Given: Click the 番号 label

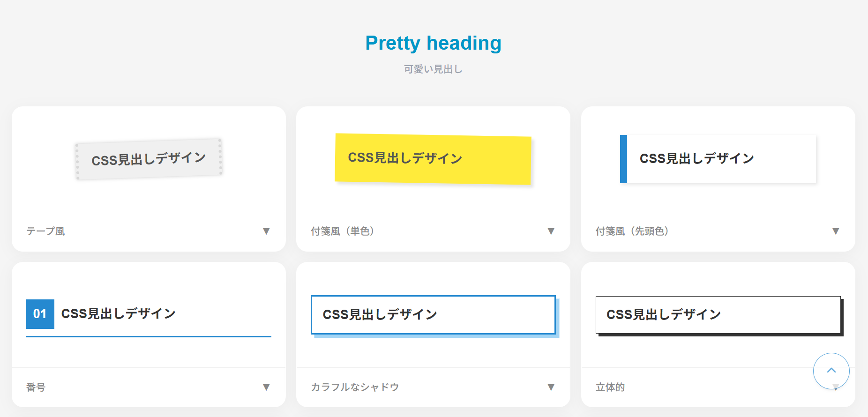Looking at the screenshot, I should [x=36, y=387].
